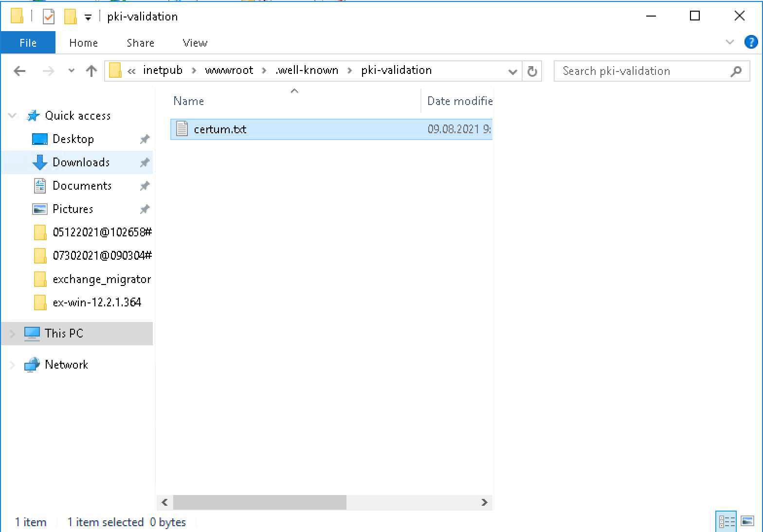Expand the chevron after inetpub
The height and width of the screenshot is (532, 763).
[194, 71]
